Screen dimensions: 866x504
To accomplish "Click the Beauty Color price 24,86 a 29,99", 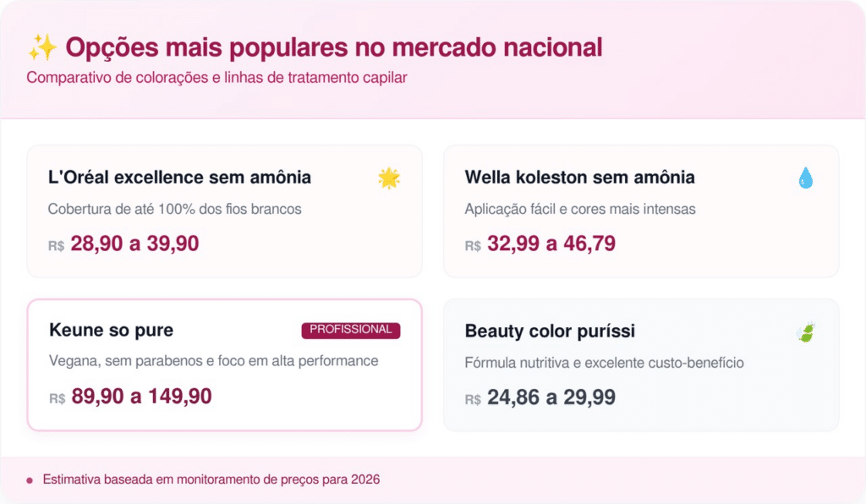I will (551, 397).
